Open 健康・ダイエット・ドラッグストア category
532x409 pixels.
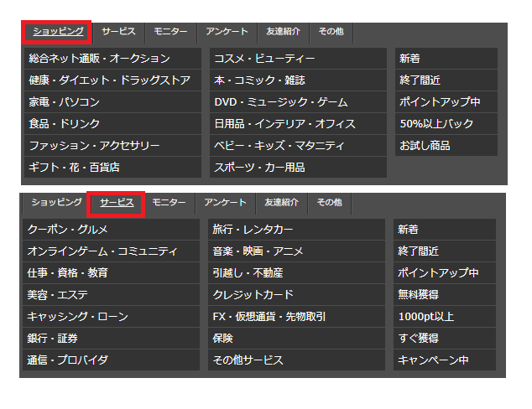pos(112,80)
